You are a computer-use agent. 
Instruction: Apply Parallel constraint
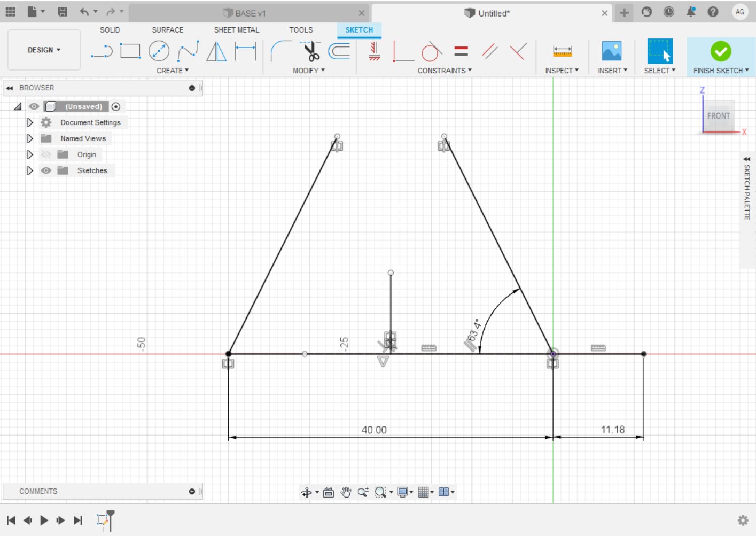point(489,51)
